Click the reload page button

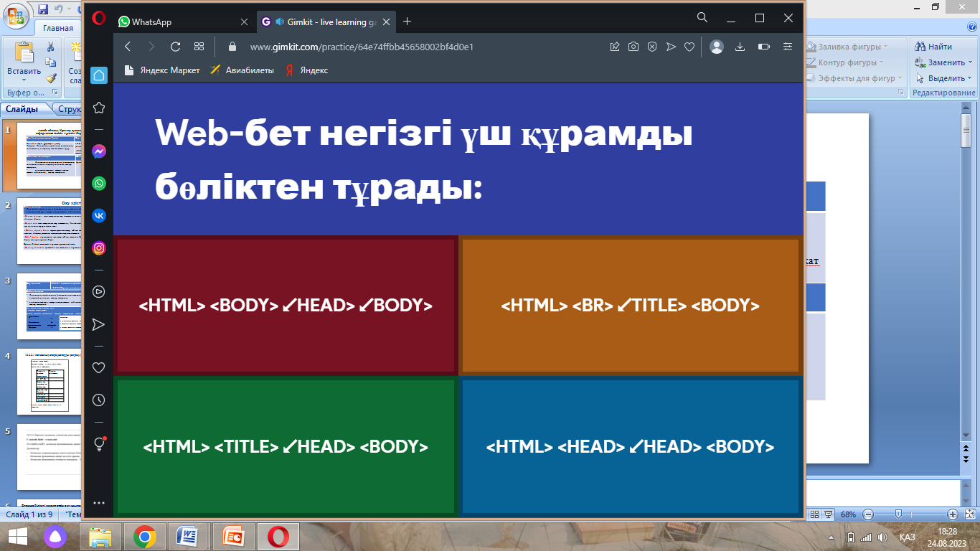click(175, 47)
